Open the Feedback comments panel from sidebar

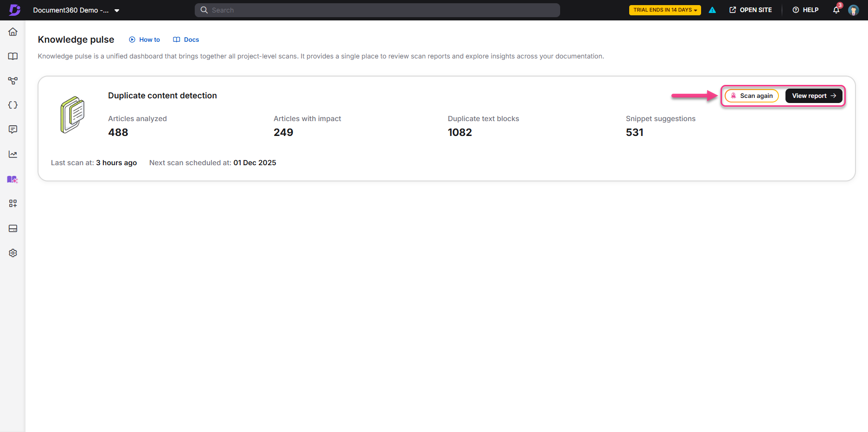13,129
